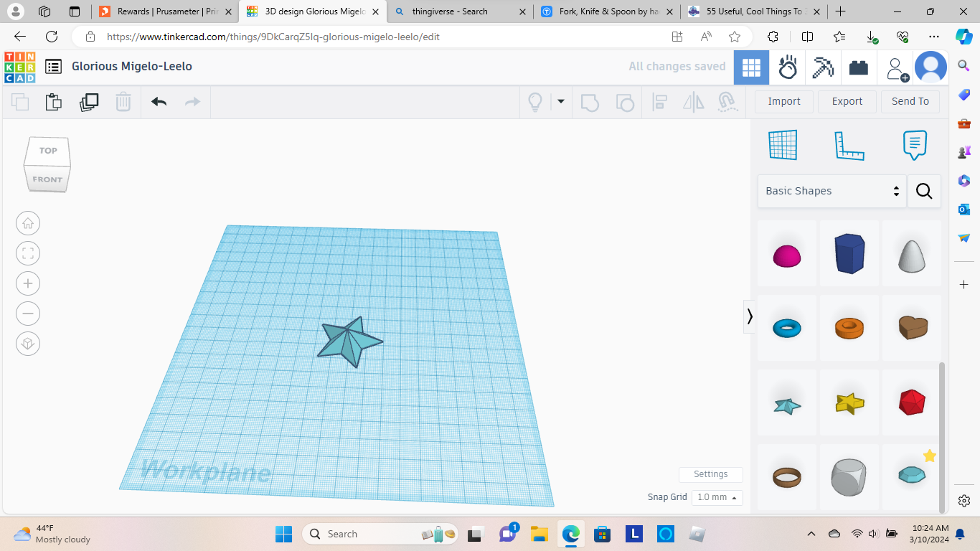The height and width of the screenshot is (551, 980).
Task: Open the Snap Grid dropdown
Action: tap(716, 496)
